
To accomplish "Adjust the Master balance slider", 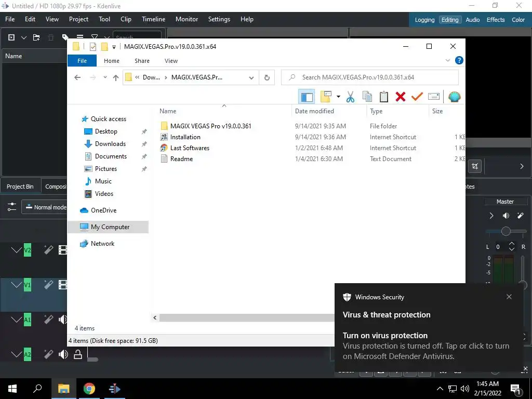I will pyautogui.click(x=506, y=231).
